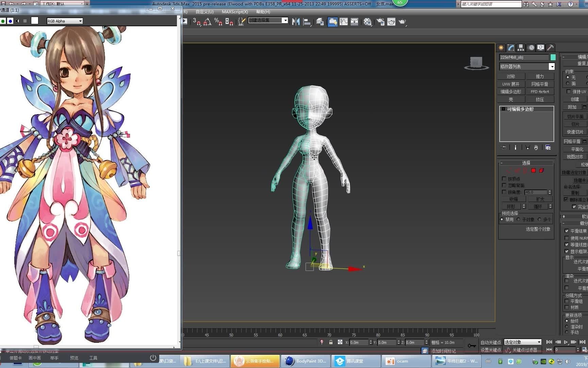
Task: Switch to the Utilities panel tab
Action: (x=551, y=48)
